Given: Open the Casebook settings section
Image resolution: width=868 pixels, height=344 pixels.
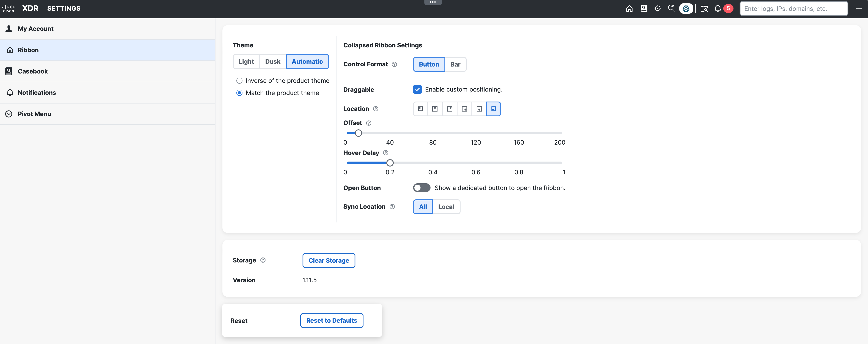Looking at the screenshot, I should (x=33, y=71).
